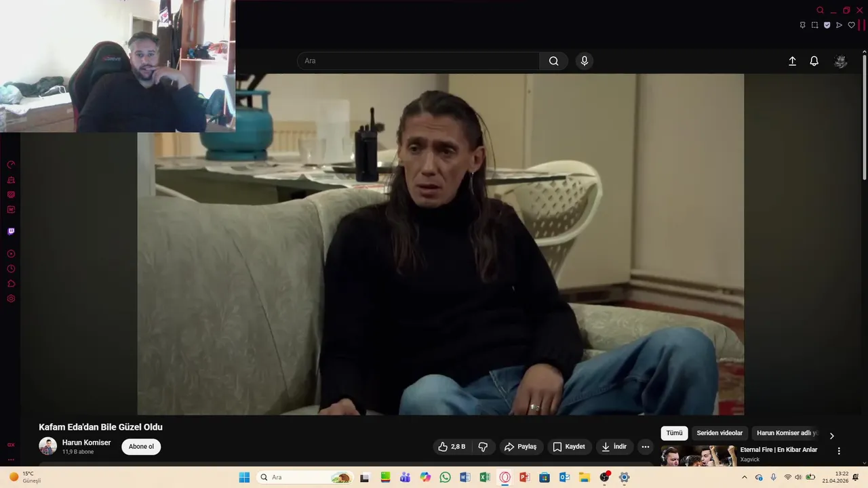Open Microsoft Store from taskbar
Image resolution: width=868 pixels, height=488 pixels.
544,477
